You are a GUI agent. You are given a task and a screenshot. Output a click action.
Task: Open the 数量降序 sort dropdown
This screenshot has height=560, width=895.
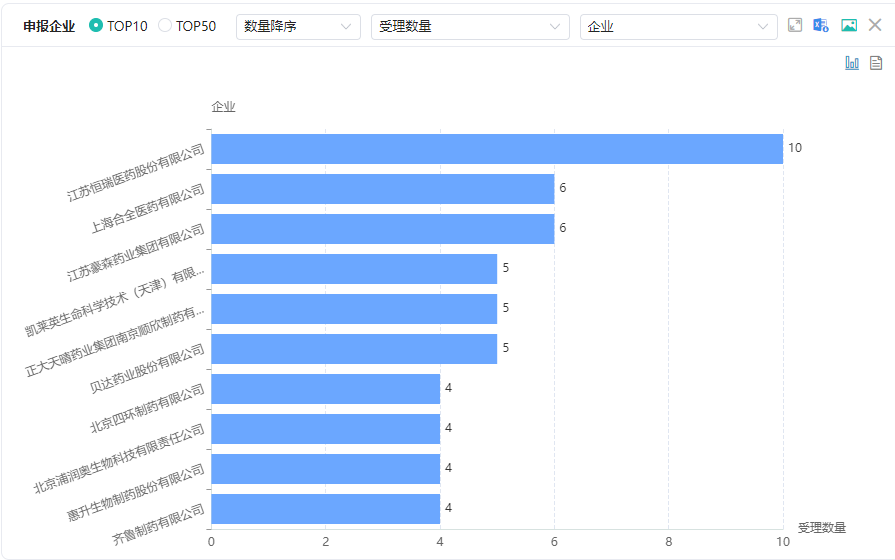(298, 27)
